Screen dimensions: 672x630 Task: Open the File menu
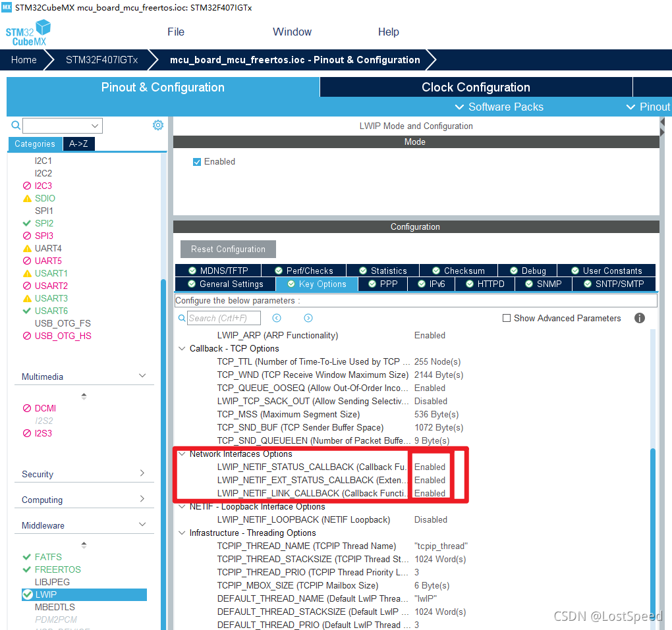(x=176, y=32)
